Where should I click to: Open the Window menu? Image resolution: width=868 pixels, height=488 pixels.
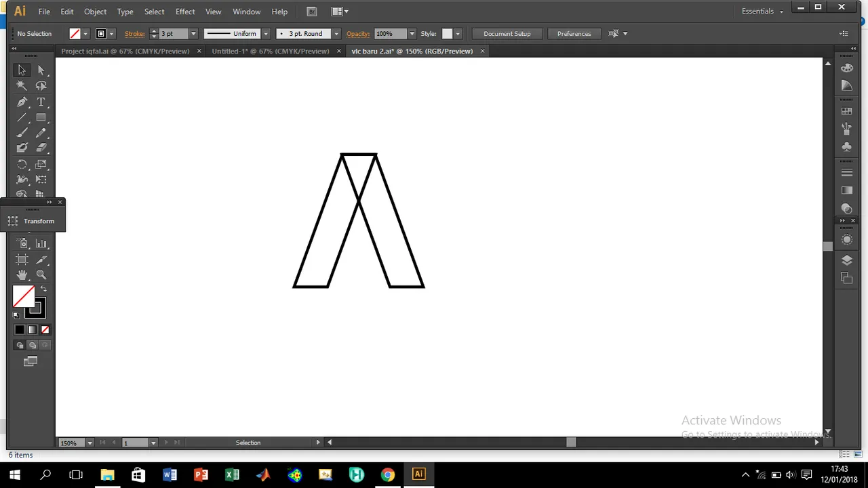point(247,12)
